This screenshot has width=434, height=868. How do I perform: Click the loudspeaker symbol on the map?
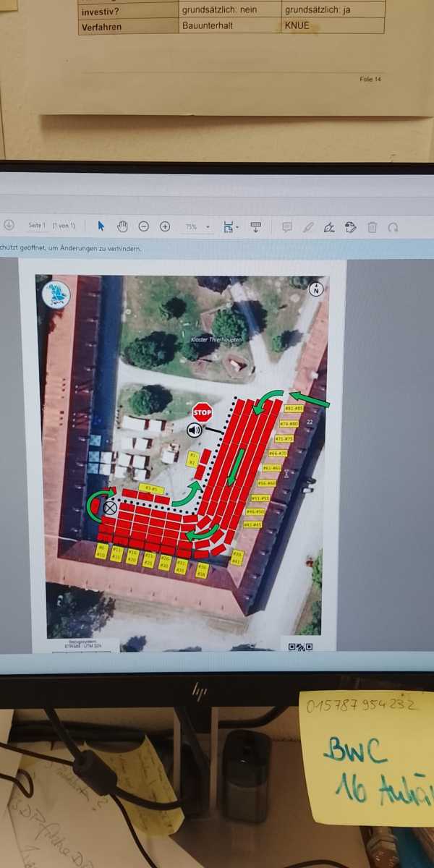194,431
